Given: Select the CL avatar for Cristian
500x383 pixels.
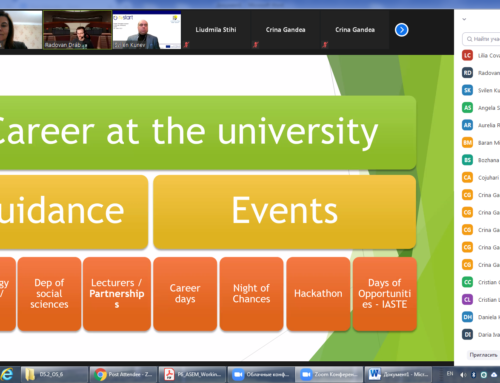Looking at the screenshot, I should point(467,299).
